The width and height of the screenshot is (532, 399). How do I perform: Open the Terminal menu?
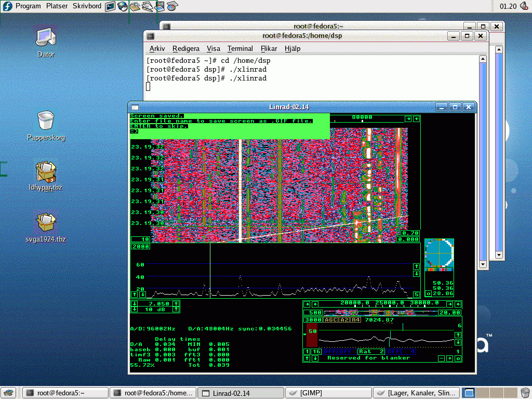(x=240, y=48)
